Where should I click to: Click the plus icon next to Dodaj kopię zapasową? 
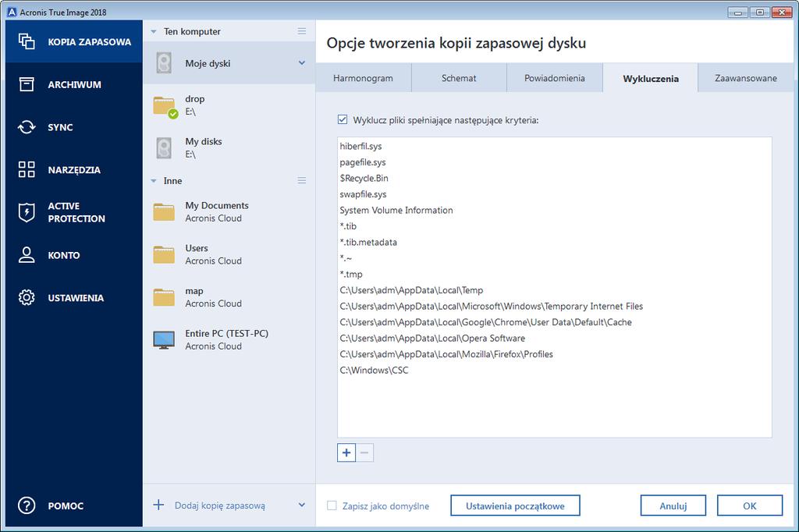158,505
